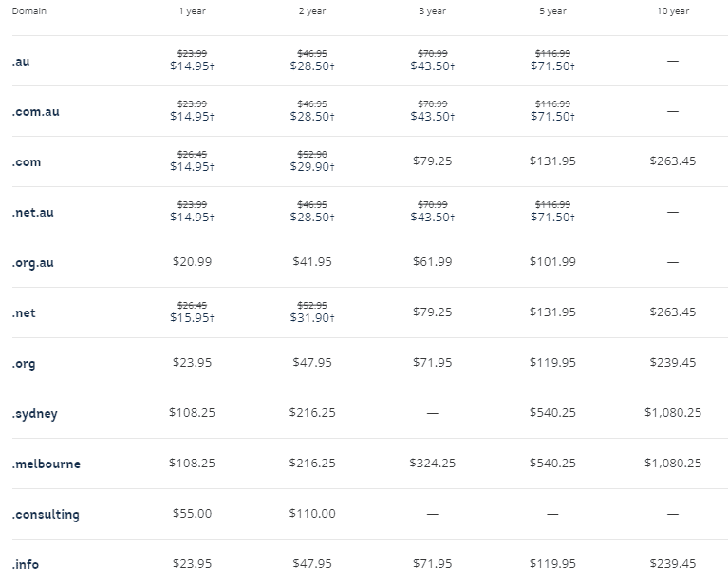Viewport: 728px width, 587px height.
Task: Open the .sydney domain link
Action: [x=35, y=414]
